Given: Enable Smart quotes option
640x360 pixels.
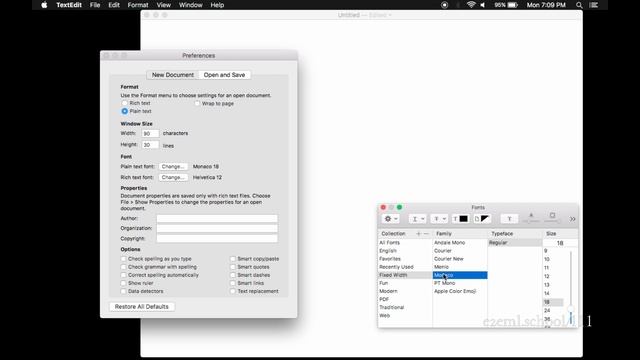Looking at the screenshot, I should [x=233, y=267].
